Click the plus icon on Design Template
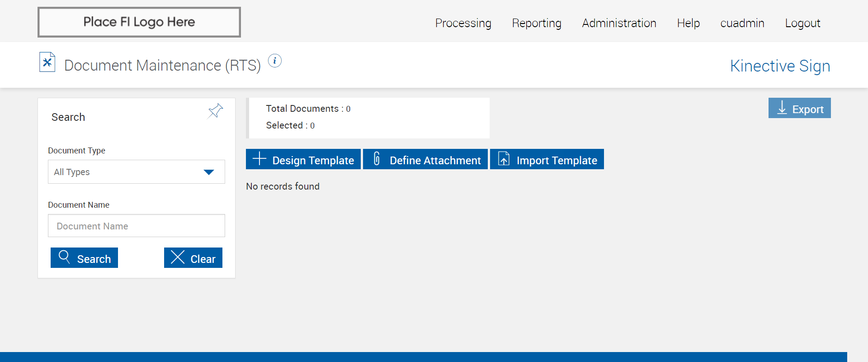The image size is (868, 362). point(259,159)
